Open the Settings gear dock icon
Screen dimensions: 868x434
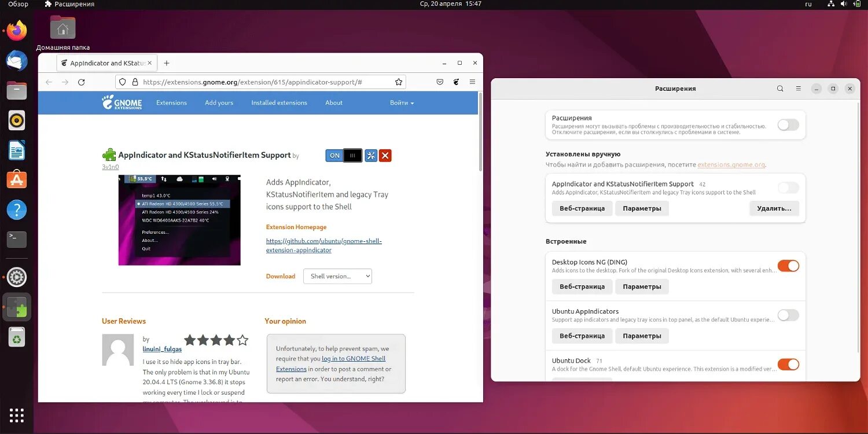(x=17, y=278)
